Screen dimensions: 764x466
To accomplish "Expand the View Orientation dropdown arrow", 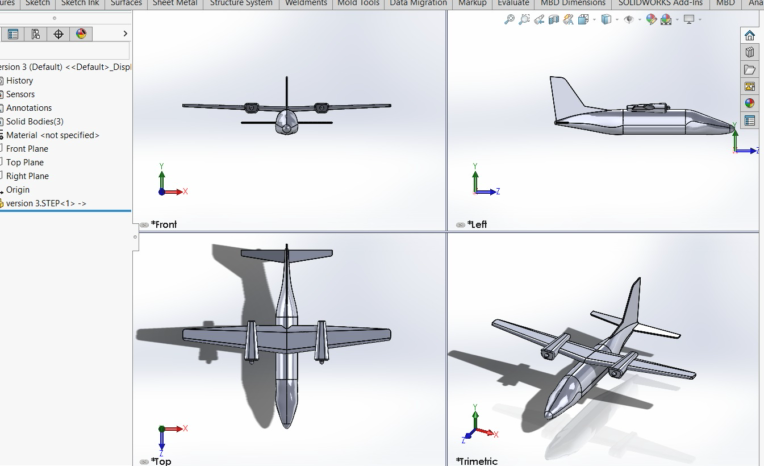I will [x=594, y=20].
